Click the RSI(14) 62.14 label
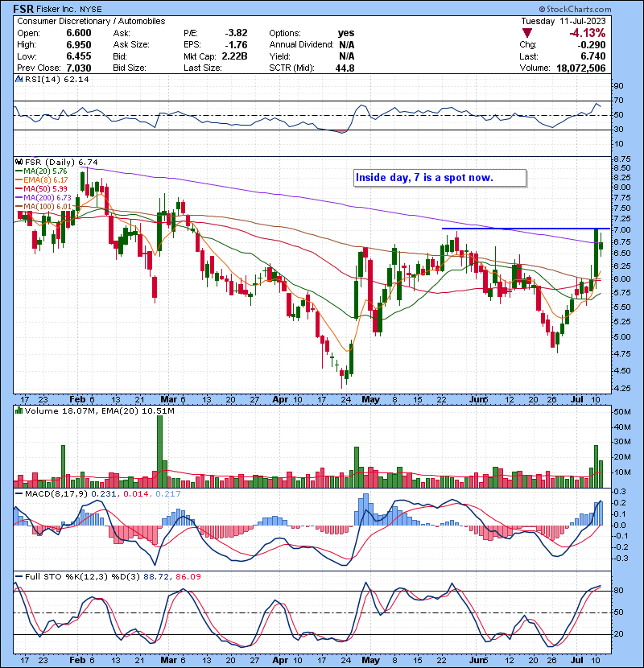The height and width of the screenshot is (668, 644). coord(56,79)
